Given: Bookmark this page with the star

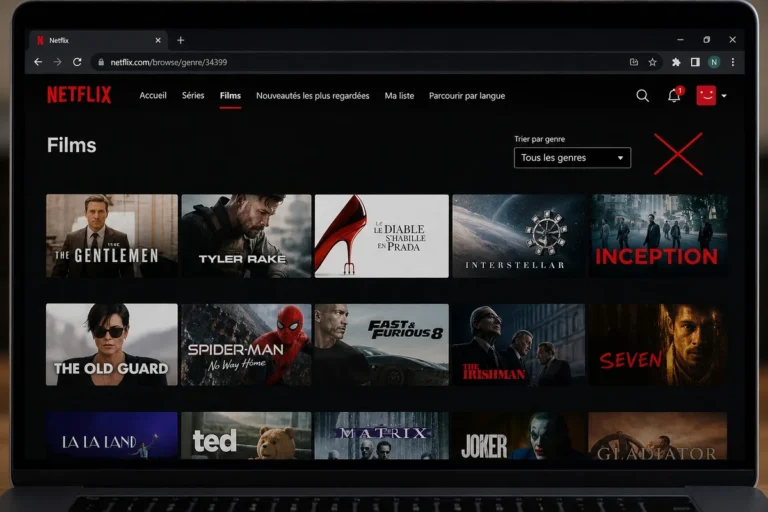Looking at the screenshot, I should click(652, 62).
